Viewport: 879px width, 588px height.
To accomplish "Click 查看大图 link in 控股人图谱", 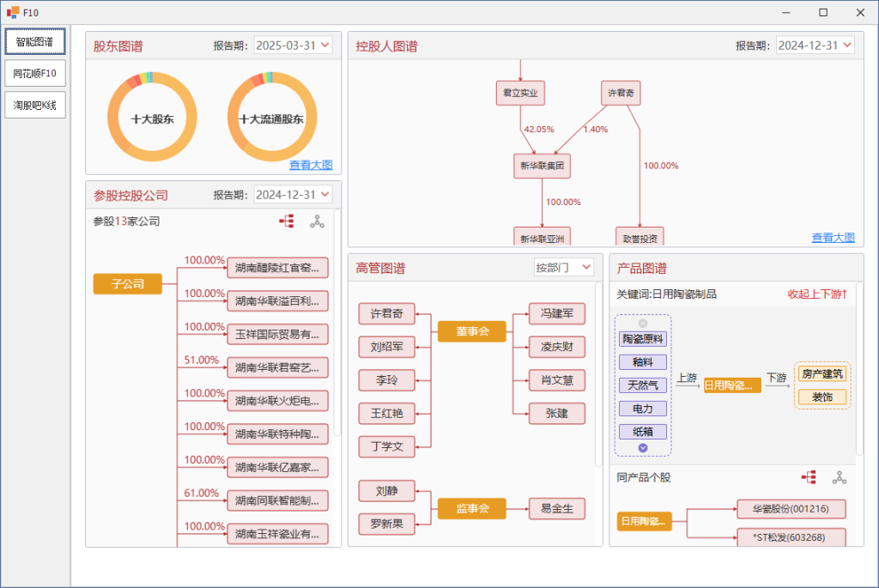I will pyautogui.click(x=833, y=238).
